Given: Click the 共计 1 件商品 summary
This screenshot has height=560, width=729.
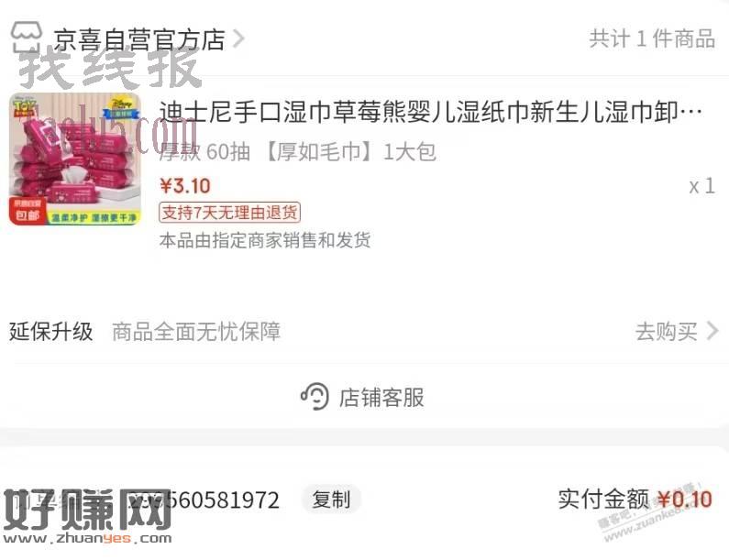Looking at the screenshot, I should point(652,38).
